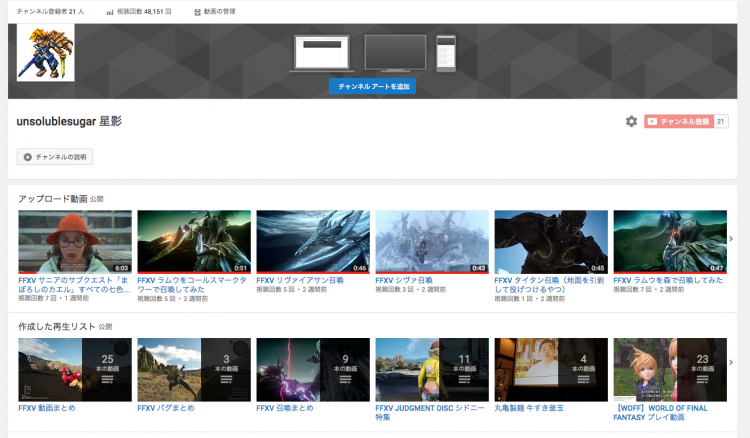
Task: Click title FFXV ラムウをコールスマークタワーで召喚してみた
Action: 192,285
